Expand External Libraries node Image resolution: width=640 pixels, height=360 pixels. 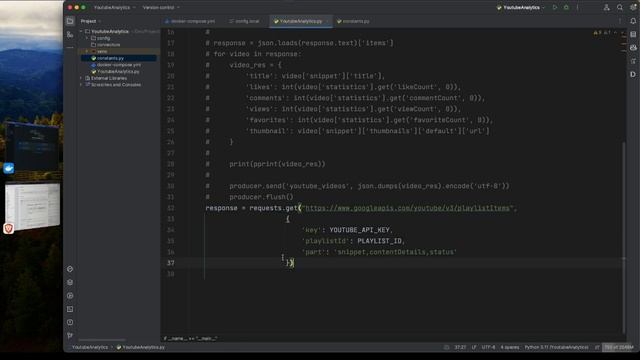(x=81, y=78)
